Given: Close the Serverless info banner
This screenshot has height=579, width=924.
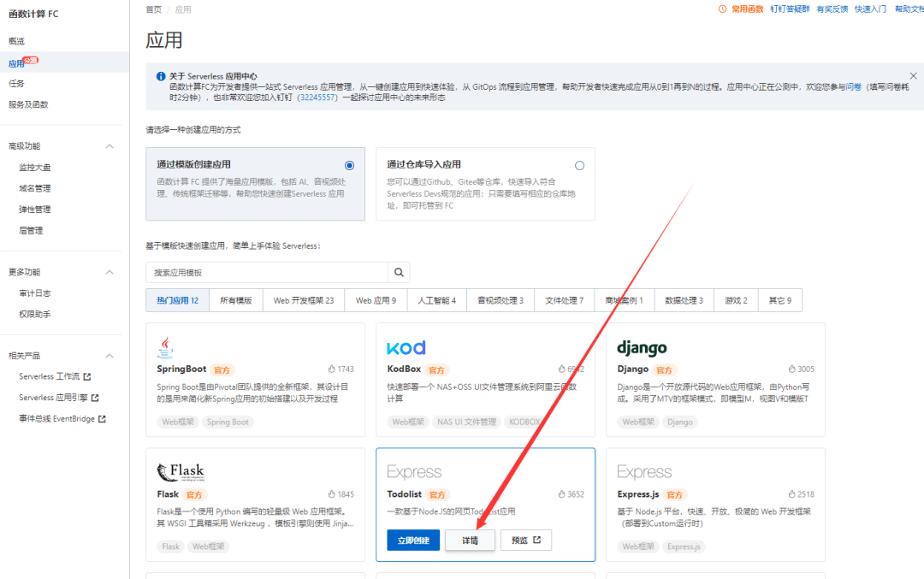Looking at the screenshot, I should 913,76.
